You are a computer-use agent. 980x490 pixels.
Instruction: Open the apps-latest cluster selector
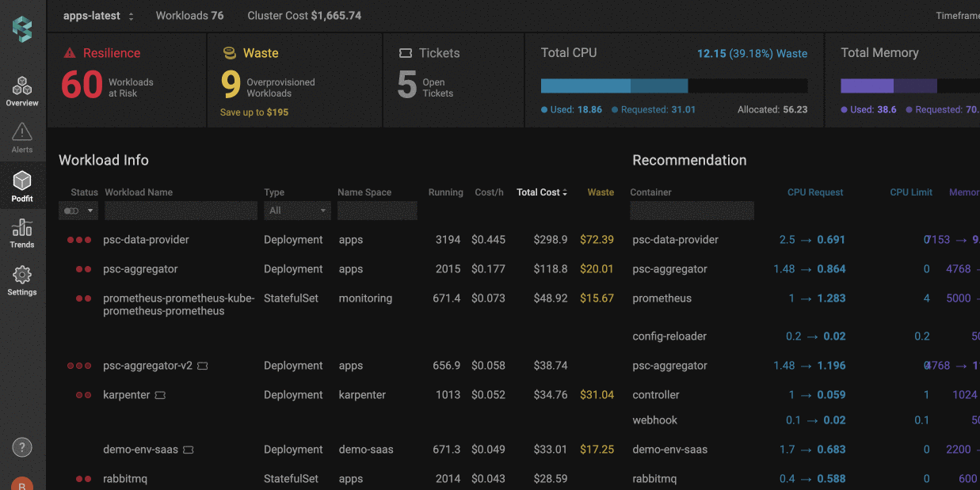98,16
